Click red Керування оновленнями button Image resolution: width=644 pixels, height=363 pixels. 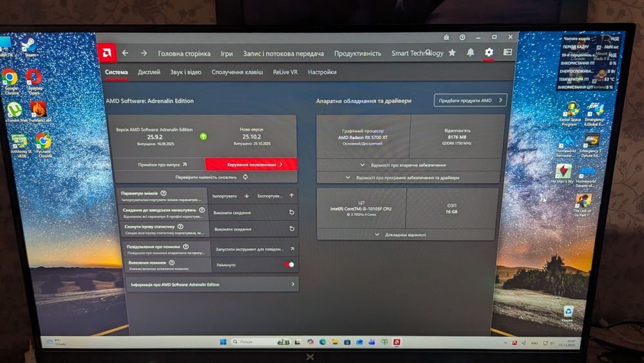click(251, 164)
